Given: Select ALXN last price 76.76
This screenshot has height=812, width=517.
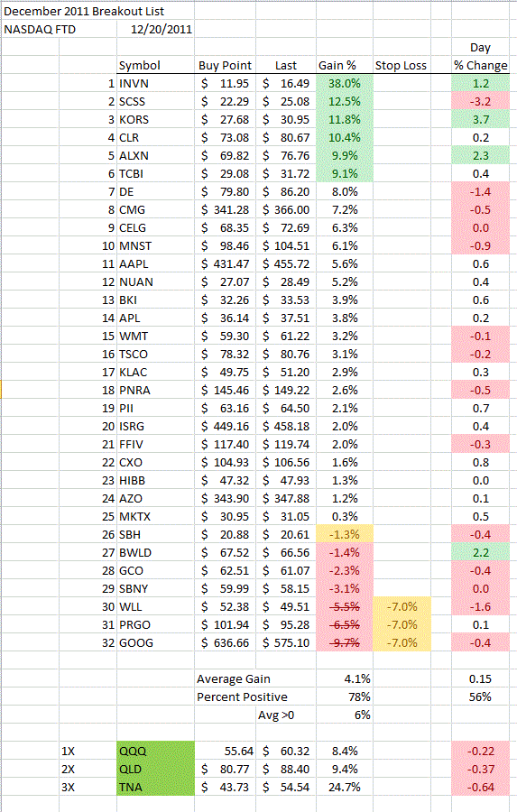Looking at the screenshot, I should [x=286, y=155].
